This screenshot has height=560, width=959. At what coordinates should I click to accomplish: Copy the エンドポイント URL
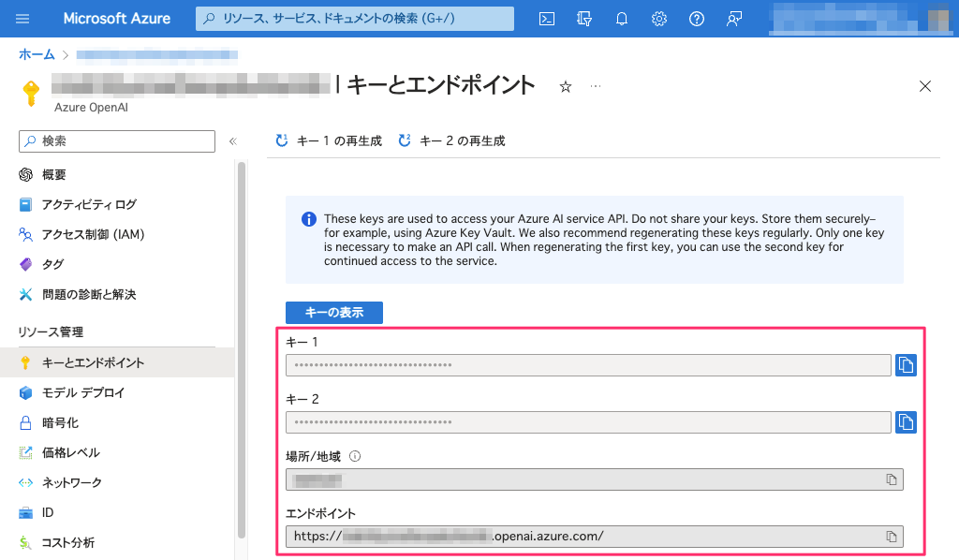pyautogui.click(x=892, y=537)
